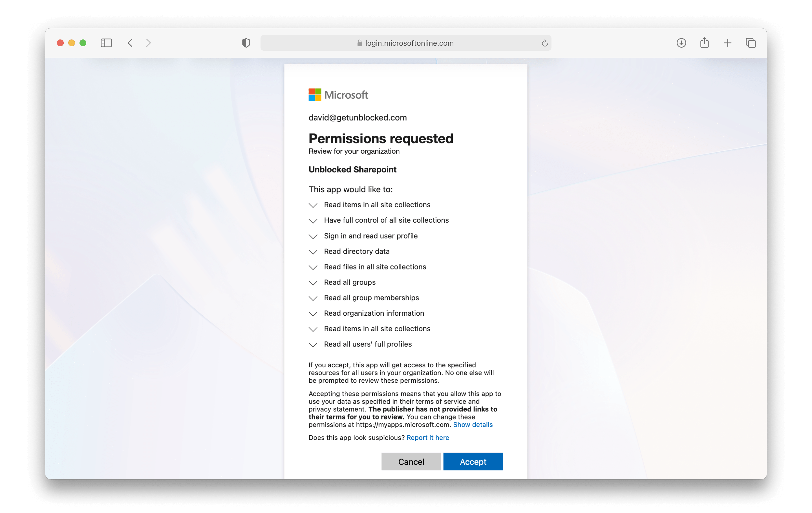Click the Microsoft logo

[338, 95]
